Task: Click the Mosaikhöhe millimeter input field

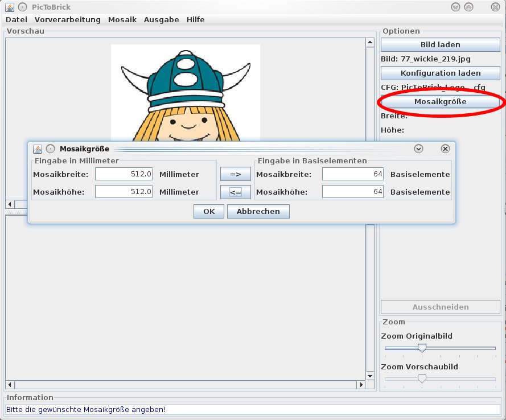Action: coord(124,192)
